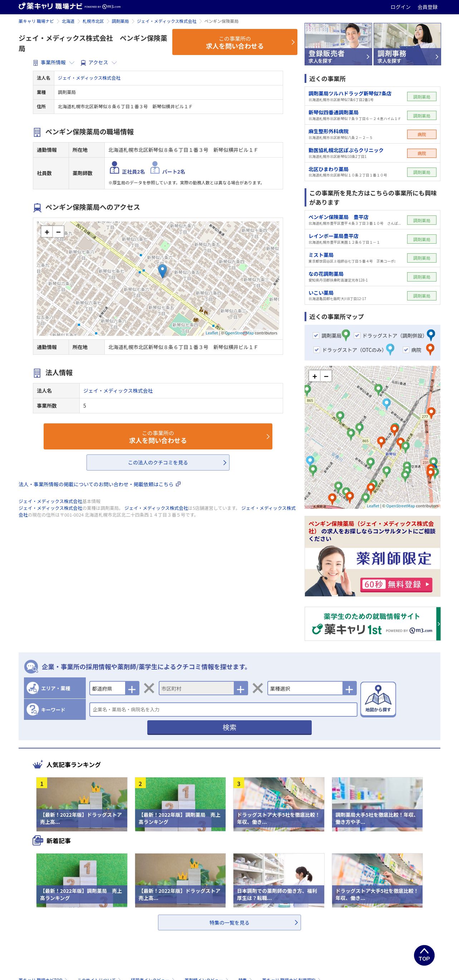Open 薬キャリ1st student site banner
This screenshot has height=980, width=459.
[x=372, y=624]
